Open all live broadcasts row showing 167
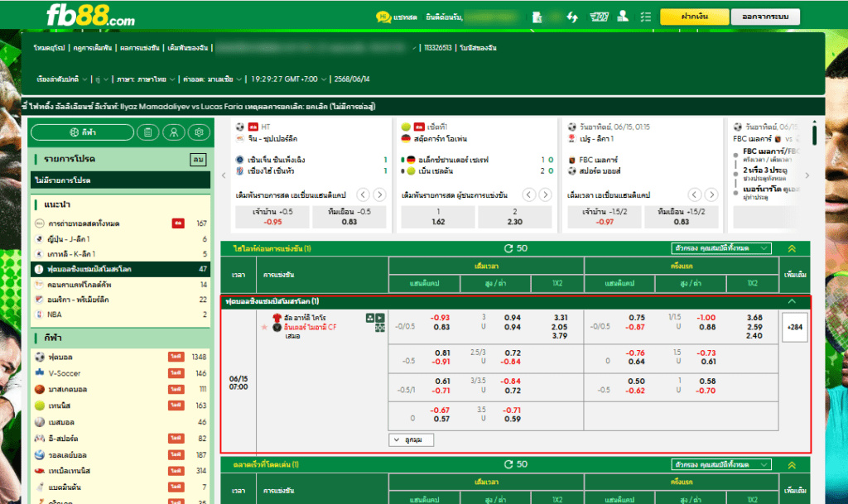 pyautogui.click(x=121, y=223)
